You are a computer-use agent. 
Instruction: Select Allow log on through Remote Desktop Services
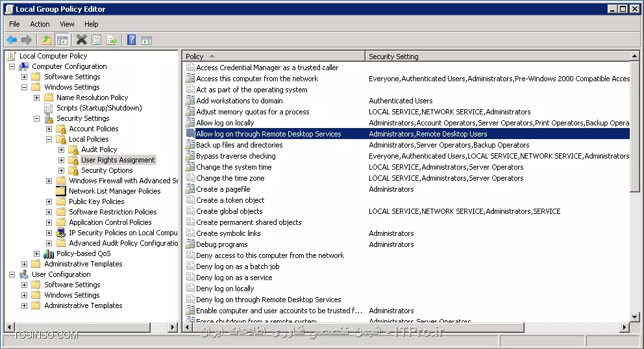(269, 134)
